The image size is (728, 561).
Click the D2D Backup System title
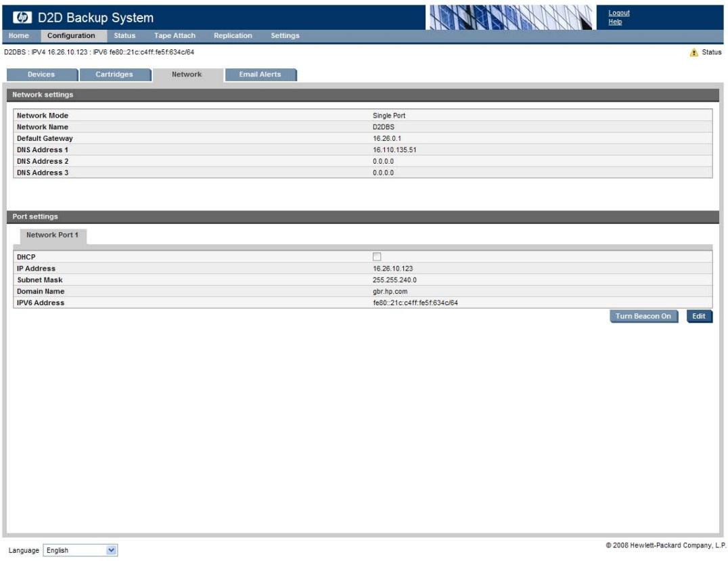point(95,18)
